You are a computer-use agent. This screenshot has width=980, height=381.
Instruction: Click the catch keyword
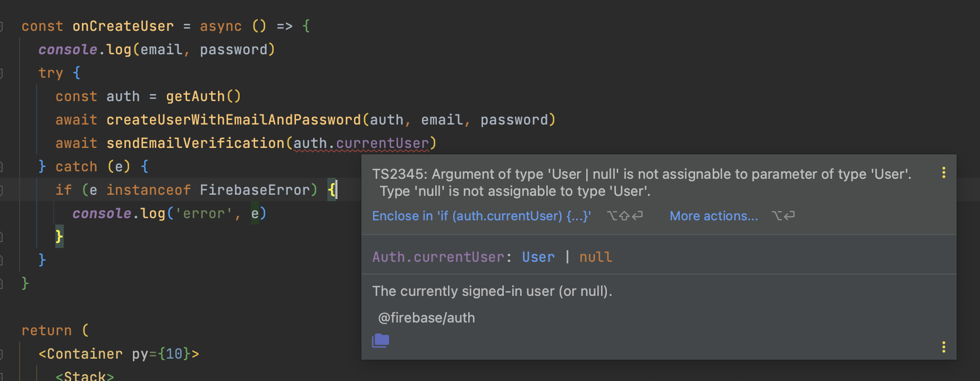[x=77, y=167]
